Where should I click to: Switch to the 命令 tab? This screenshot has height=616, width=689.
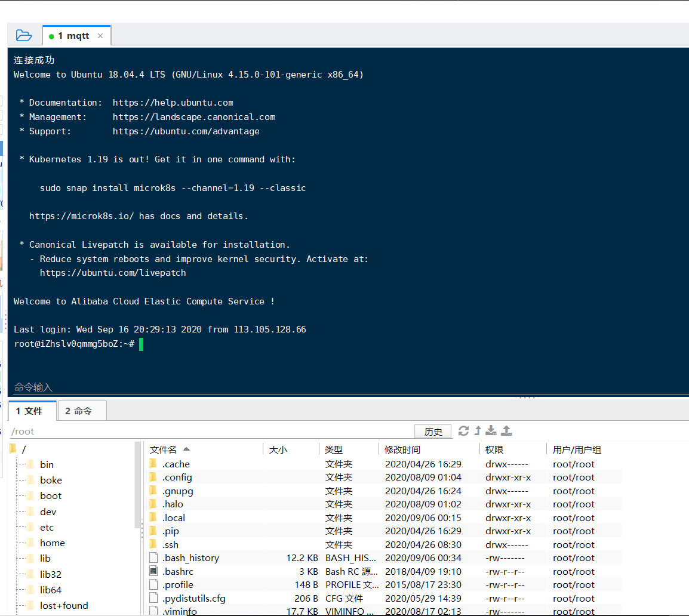pyautogui.click(x=82, y=411)
